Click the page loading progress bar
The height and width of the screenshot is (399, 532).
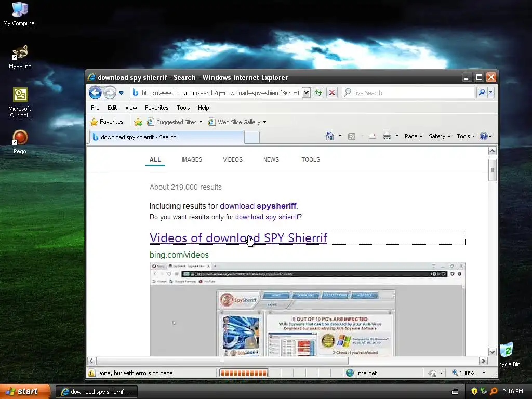tap(244, 373)
